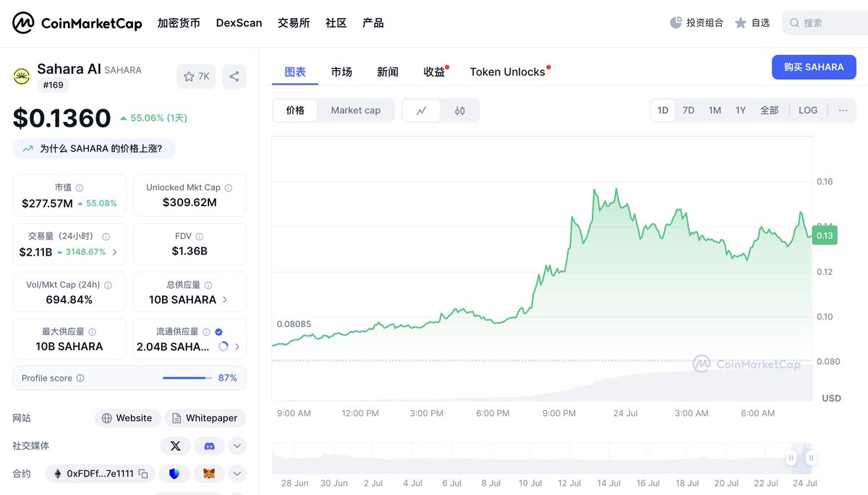This screenshot has height=495, width=868.
Task: Click the info icon beside 最大供应量
Action: 92,332
